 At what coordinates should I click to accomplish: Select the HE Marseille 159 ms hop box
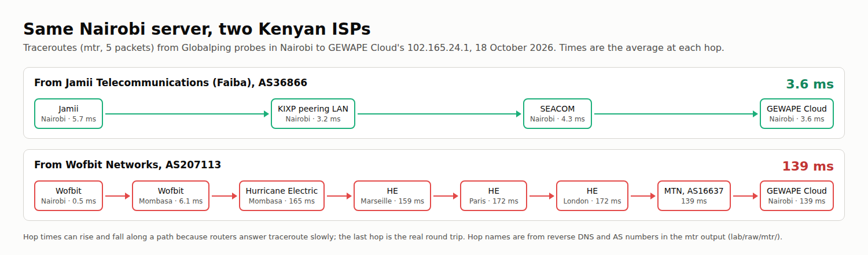[x=392, y=195]
